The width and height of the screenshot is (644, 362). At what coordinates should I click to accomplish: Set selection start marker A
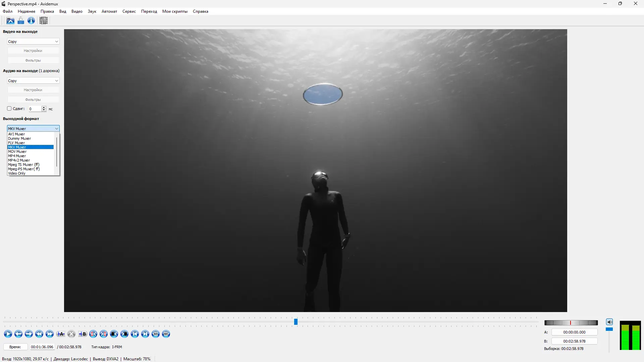click(61, 334)
